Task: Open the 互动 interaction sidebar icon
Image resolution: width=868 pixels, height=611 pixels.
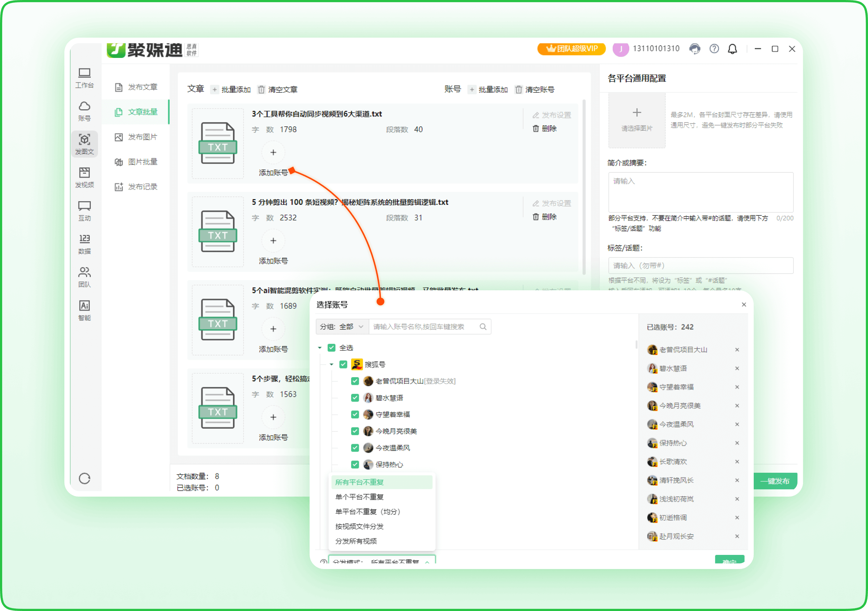Action: pos(84,211)
